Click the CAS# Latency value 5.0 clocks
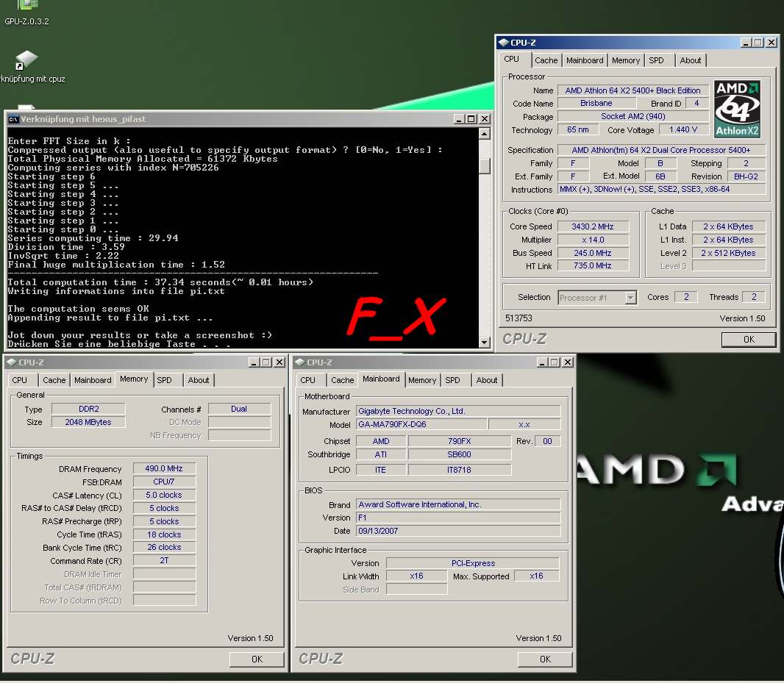The image size is (784, 683). 164,495
